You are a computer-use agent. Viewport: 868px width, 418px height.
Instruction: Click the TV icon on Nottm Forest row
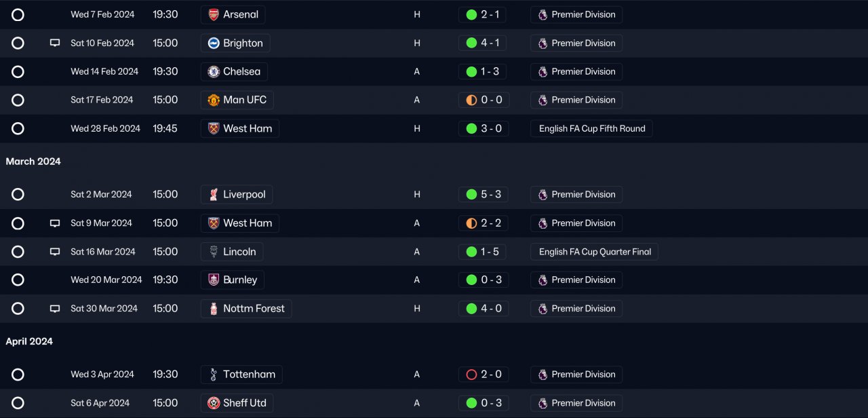pyautogui.click(x=55, y=309)
